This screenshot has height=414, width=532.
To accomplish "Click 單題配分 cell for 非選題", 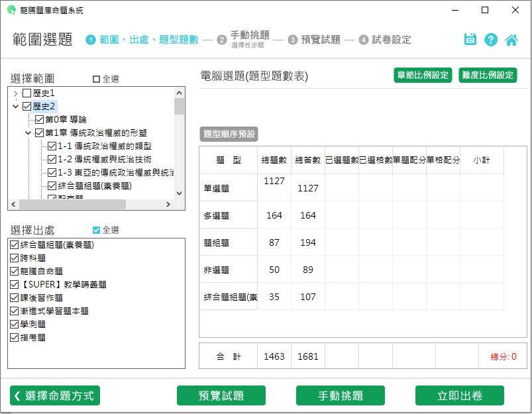I will click(x=409, y=269).
